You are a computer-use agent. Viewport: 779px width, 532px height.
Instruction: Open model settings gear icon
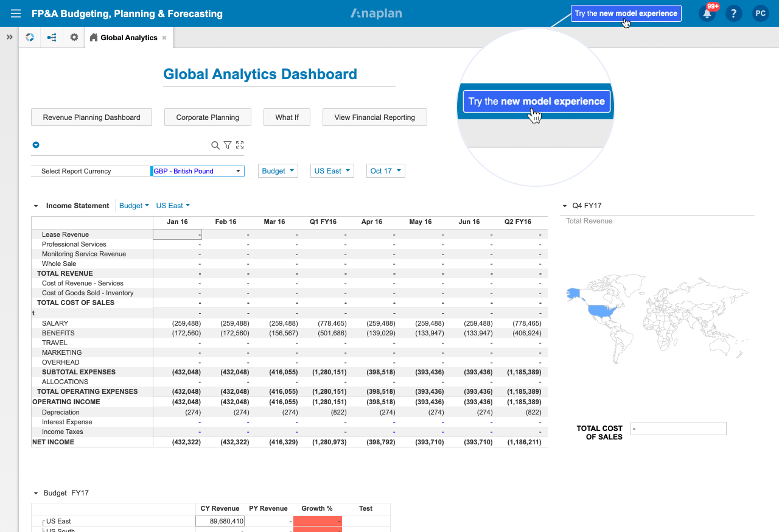pyautogui.click(x=74, y=37)
